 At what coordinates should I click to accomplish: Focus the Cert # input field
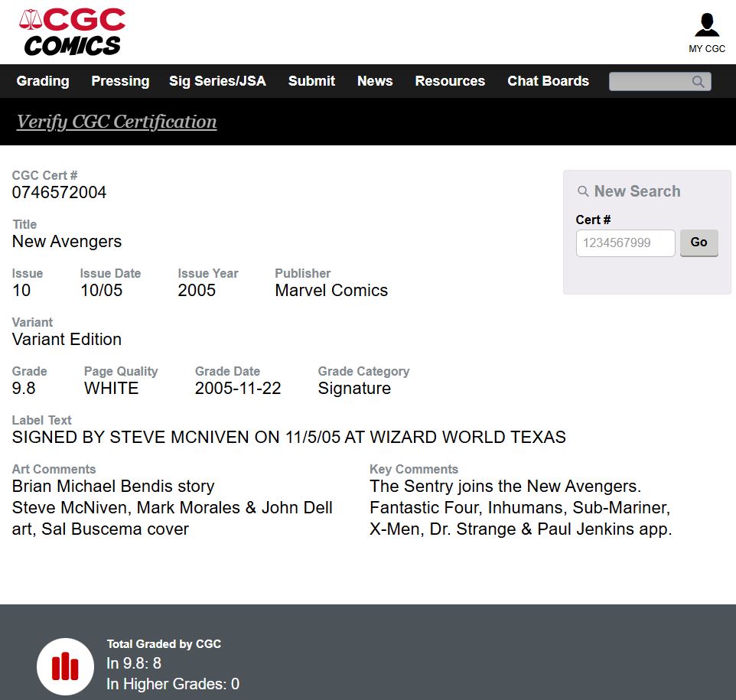pos(625,243)
